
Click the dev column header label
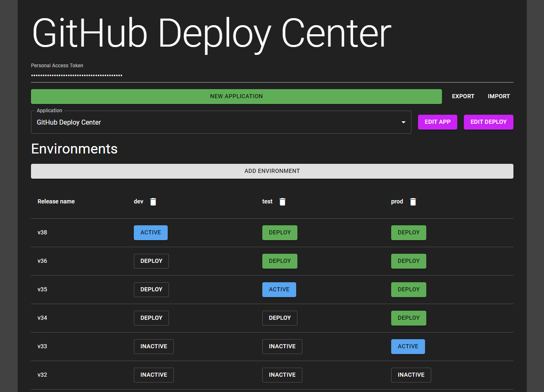(138, 202)
